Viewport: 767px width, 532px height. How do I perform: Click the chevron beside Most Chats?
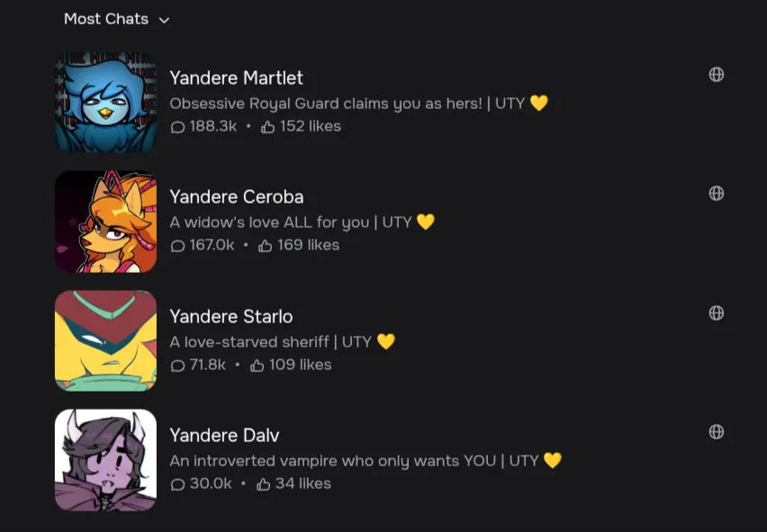pos(165,20)
